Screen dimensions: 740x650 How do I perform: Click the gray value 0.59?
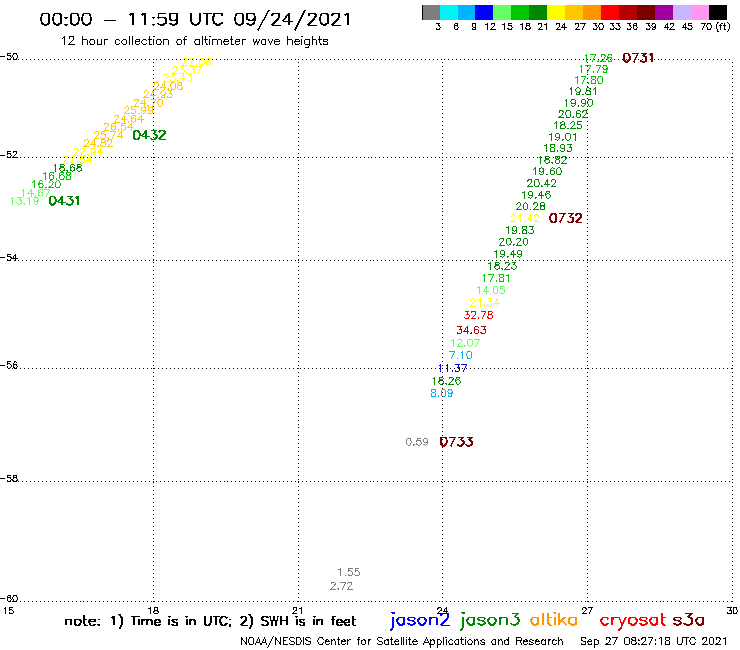tap(417, 442)
